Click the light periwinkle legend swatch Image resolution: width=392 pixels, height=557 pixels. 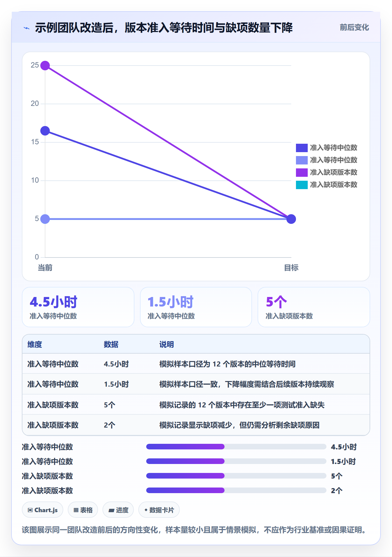coord(302,160)
